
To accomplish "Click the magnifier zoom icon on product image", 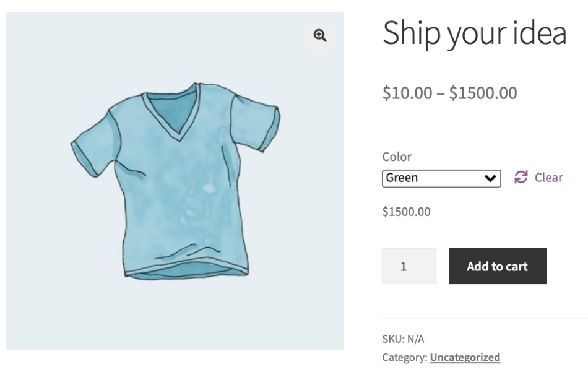I will (320, 35).
